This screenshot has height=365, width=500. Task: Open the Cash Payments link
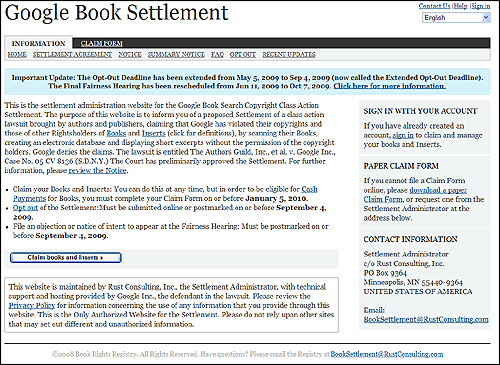tap(309, 189)
